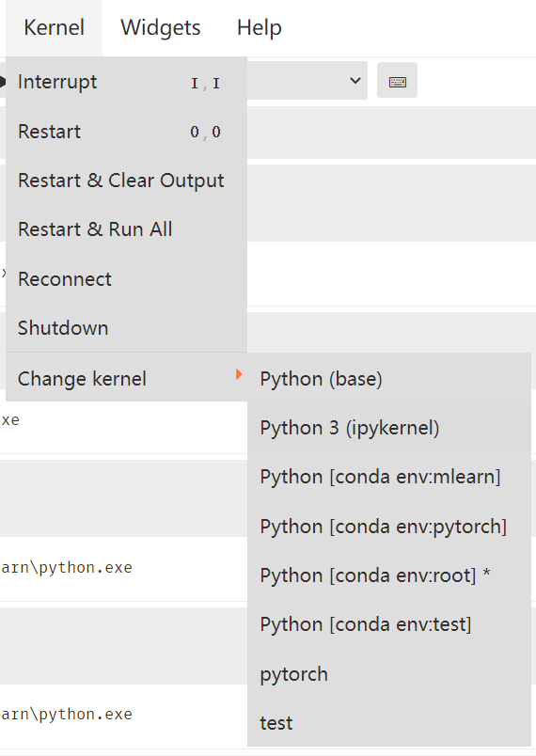Click the orange Change kernel submenu arrow
This screenshot has width=536, height=756.
pos(239,374)
